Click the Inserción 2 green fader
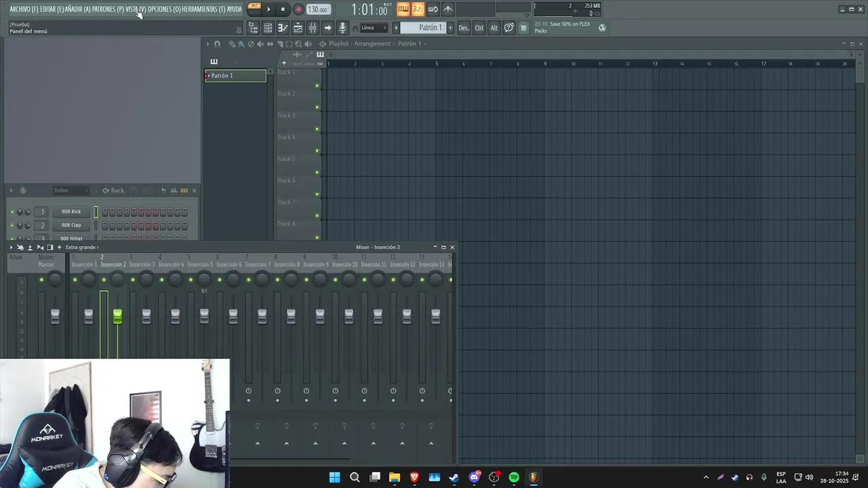 coord(117,316)
